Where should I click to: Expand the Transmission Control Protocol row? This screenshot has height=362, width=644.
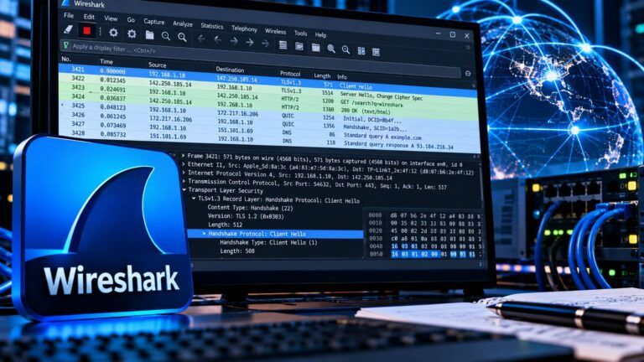tap(184, 181)
